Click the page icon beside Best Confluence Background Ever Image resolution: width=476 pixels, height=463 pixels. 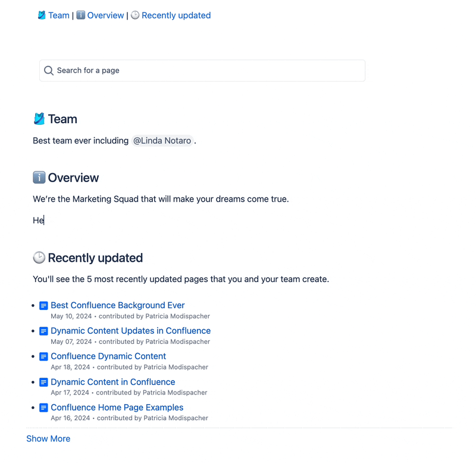(43, 305)
